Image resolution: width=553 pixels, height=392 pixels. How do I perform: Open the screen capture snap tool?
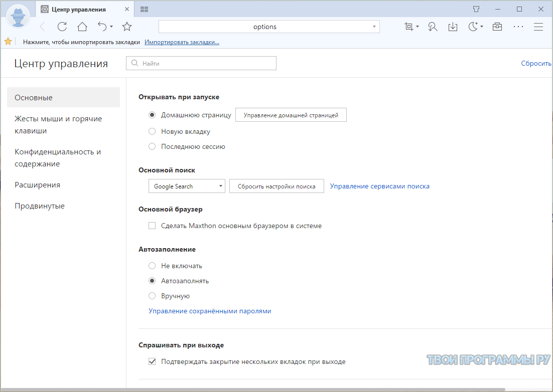(x=409, y=27)
